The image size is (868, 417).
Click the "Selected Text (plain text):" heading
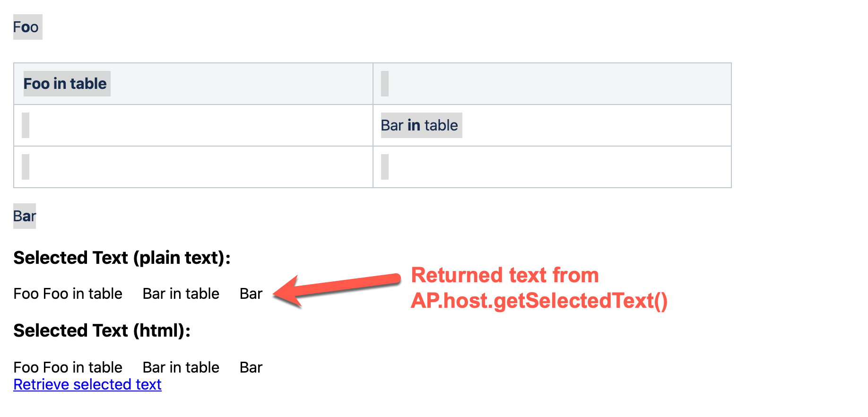(122, 258)
